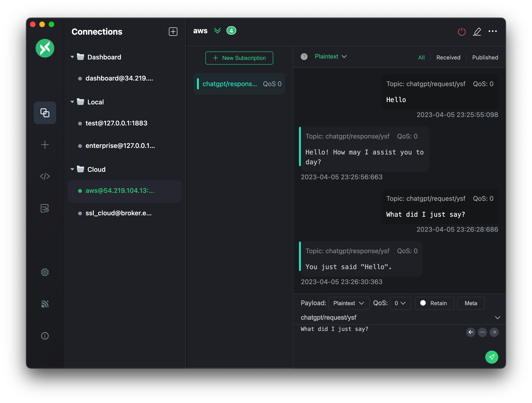Switch to the All messages tab
The width and height of the screenshot is (532, 403).
421,58
